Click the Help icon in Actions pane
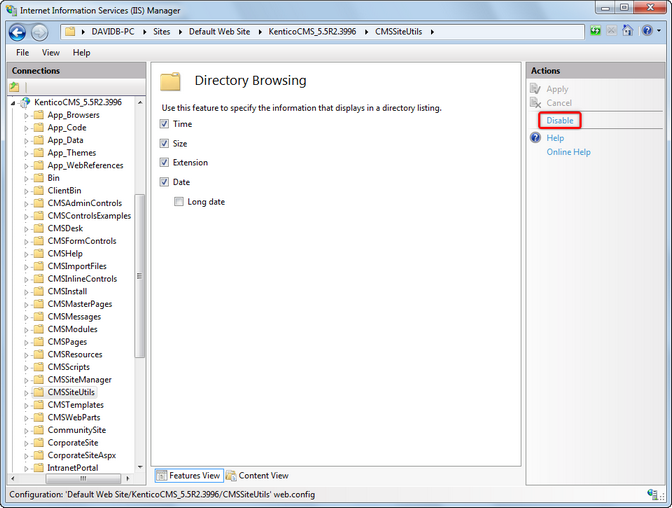The height and width of the screenshot is (508, 672). (535, 138)
